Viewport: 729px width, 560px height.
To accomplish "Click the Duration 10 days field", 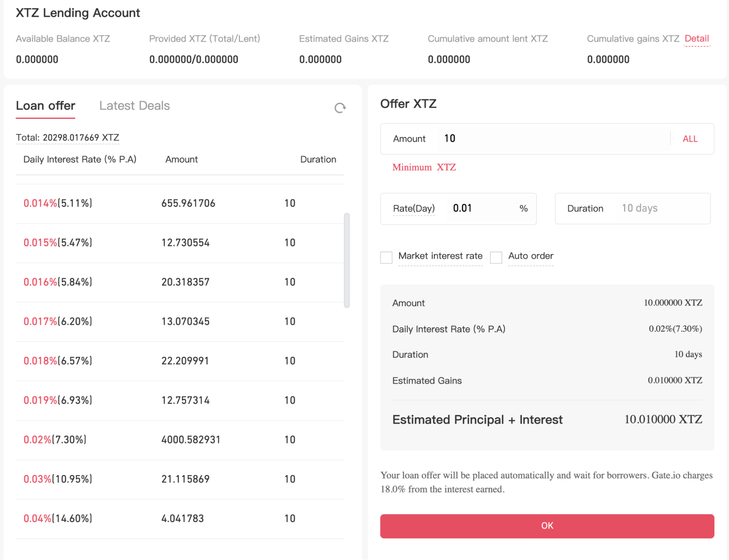I will click(640, 209).
